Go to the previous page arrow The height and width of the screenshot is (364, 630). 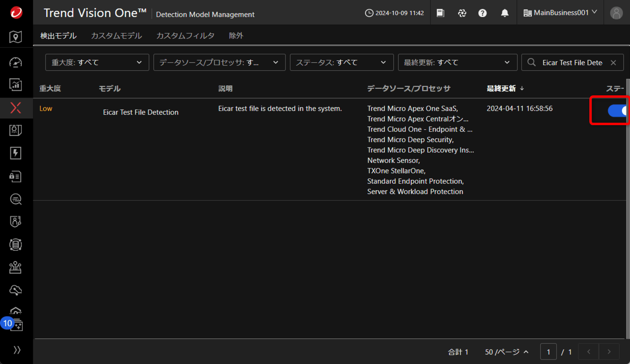point(588,351)
